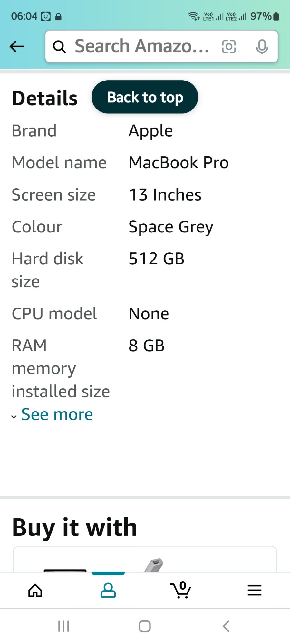This screenshot has width=290, height=644.
Task: Open the shopping cart icon
Action: [x=181, y=590]
